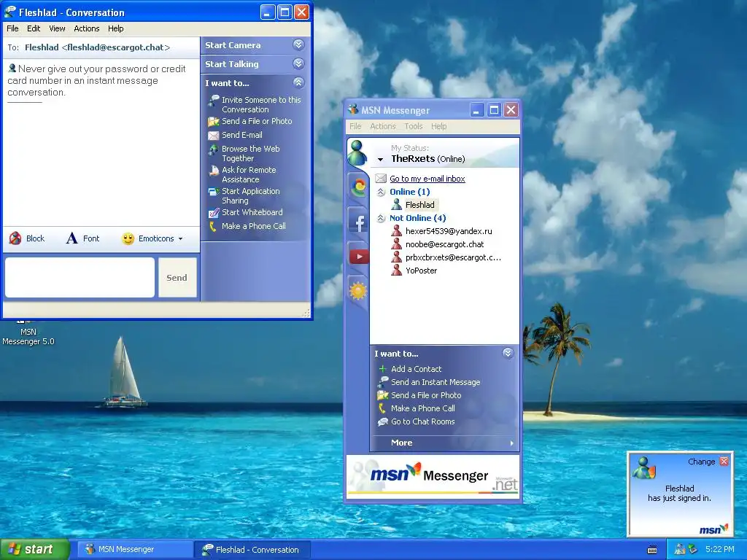Open the Help menu in Conversation window
The width and height of the screenshot is (747, 560).
(x=116, y=28)
